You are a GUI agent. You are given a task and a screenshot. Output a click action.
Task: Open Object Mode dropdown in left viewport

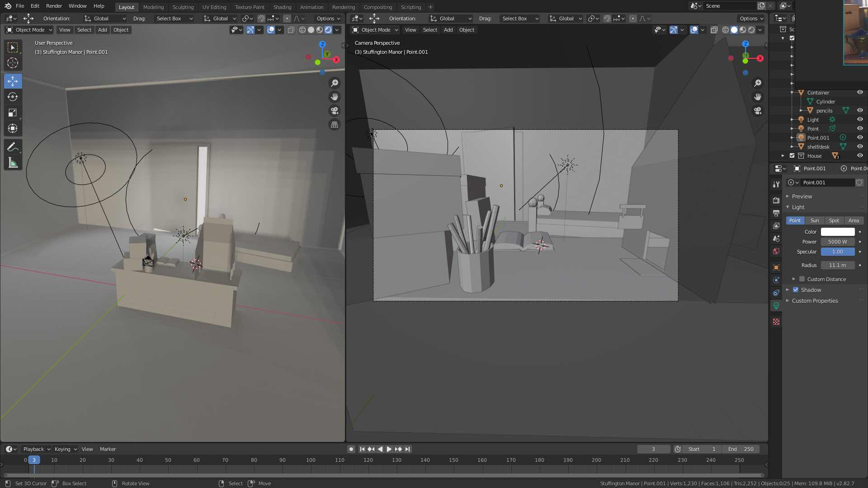(x=29, y=30)
